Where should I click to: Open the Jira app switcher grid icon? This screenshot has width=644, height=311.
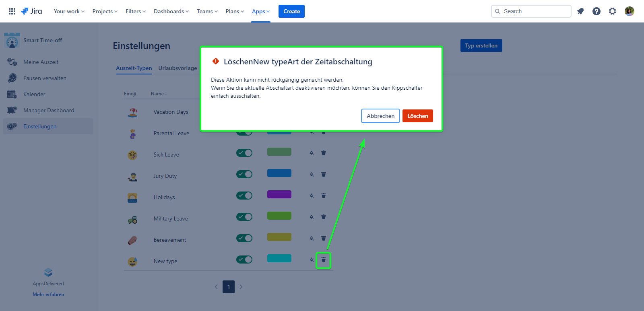(x=12, y=11)
